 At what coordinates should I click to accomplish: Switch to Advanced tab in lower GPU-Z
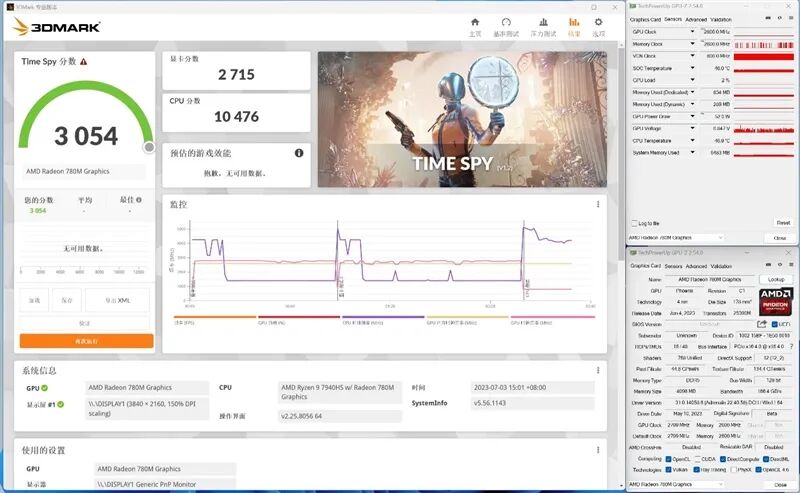[696, 266]
